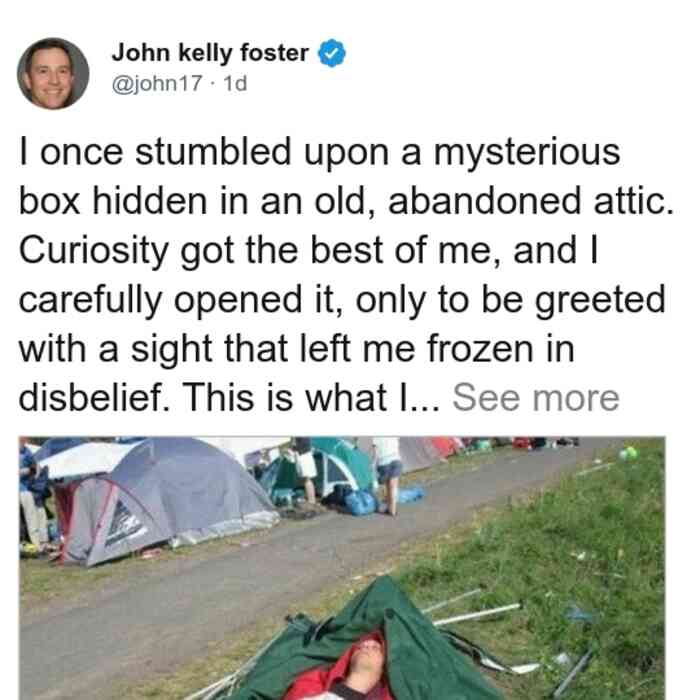Viewport: 700px width, 700px height.
Task: Expand the post with See more
Action: 536,398
